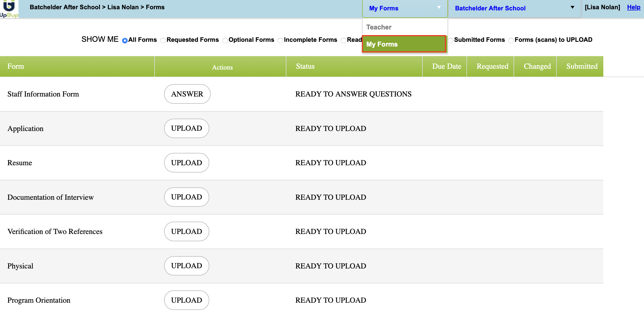Select Forms (scans) to UPLOAD radio
Viewport: 644px width, 317px height.
coord(511,40)
